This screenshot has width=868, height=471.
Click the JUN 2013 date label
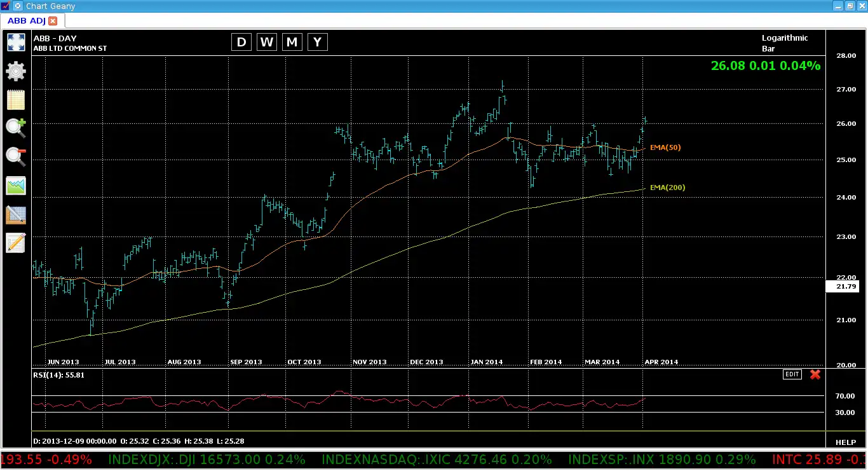tap(64, 362)
